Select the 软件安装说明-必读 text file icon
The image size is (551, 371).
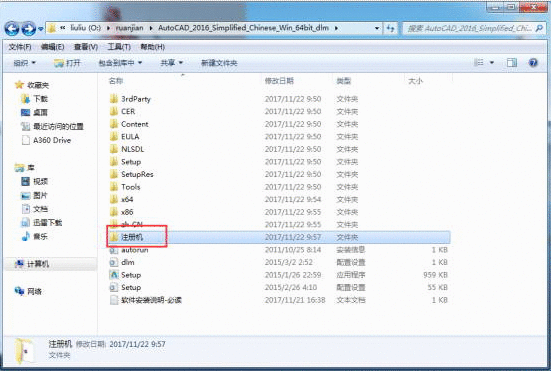click(114, 300)
